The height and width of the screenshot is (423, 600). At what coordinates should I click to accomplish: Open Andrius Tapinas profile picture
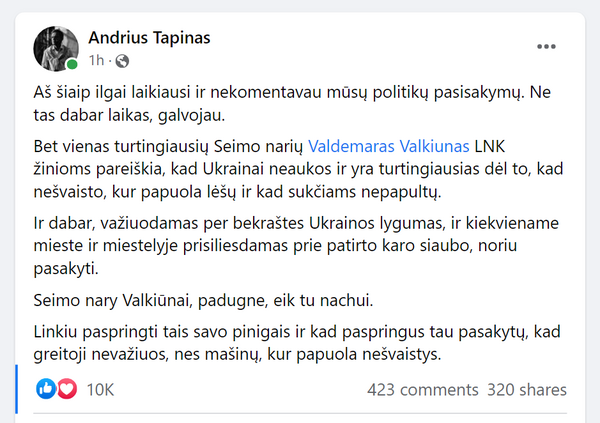click(x=56, y=48)
